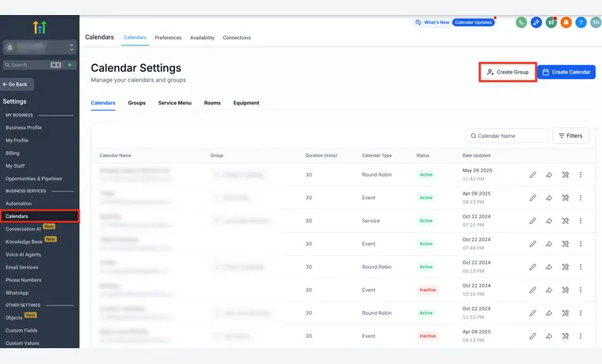Screen dimensions: 602x364
Task: Switch to the Connections top tab
Action: click(x=237, y=38)
